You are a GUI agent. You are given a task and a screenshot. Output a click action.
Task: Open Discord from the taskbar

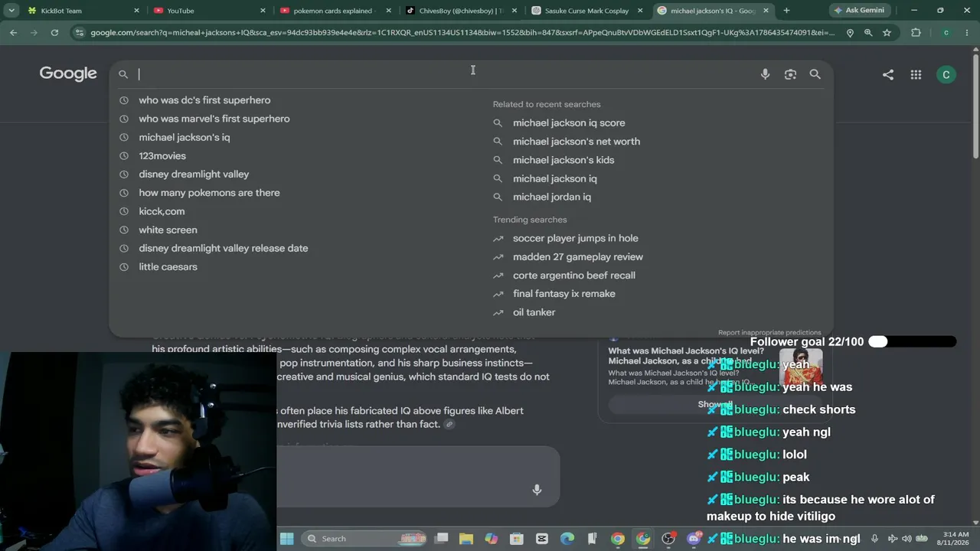694,539
